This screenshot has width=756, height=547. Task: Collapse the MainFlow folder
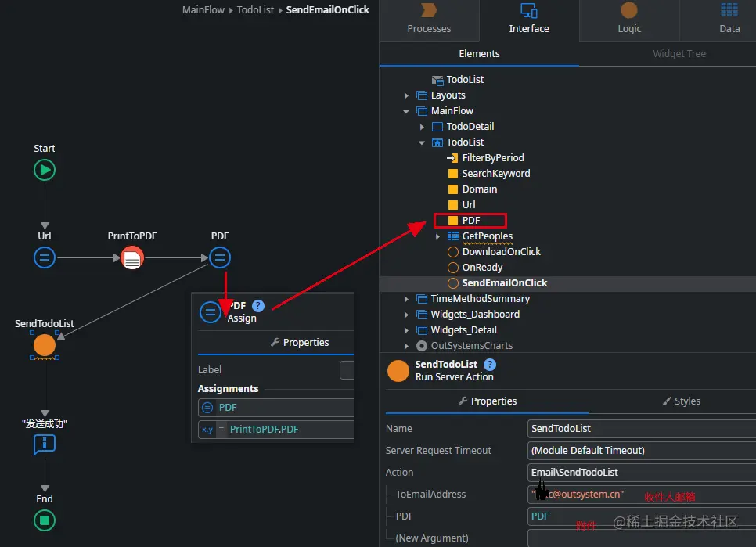point(406,111)
